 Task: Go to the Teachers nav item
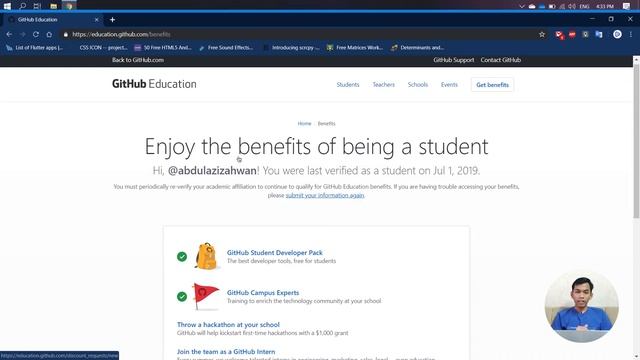coord(383,84)
